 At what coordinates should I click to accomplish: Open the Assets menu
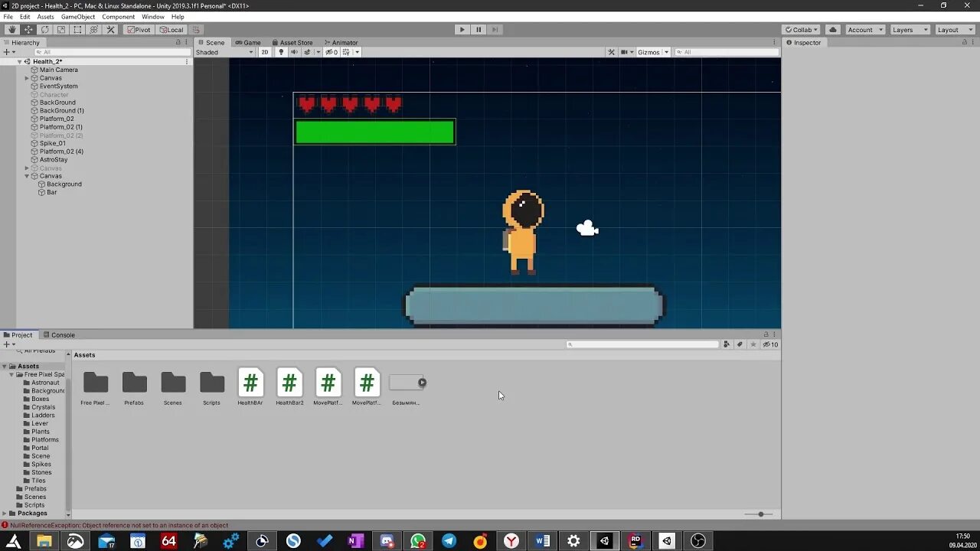(x=45, y=17)
